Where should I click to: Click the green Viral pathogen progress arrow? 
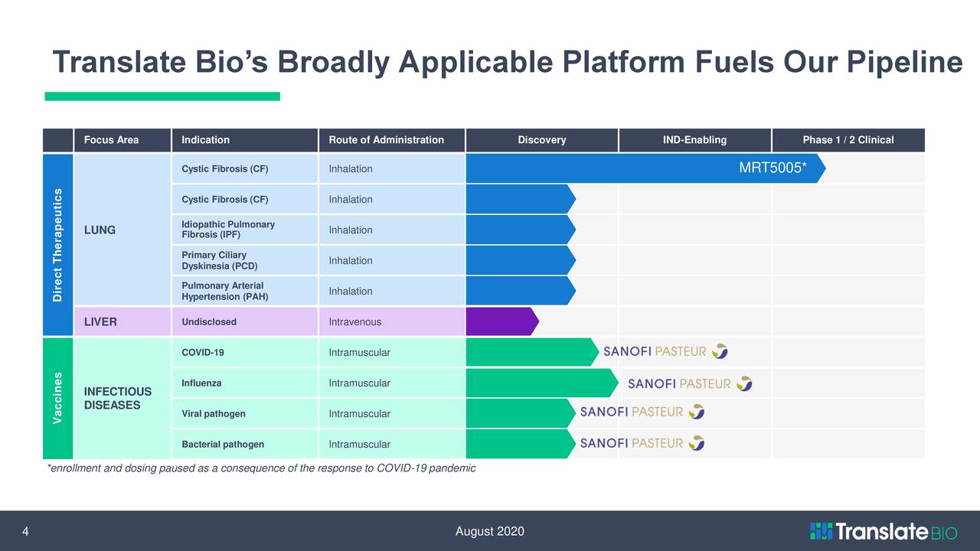pyautogui.click(x=521, y=413)
